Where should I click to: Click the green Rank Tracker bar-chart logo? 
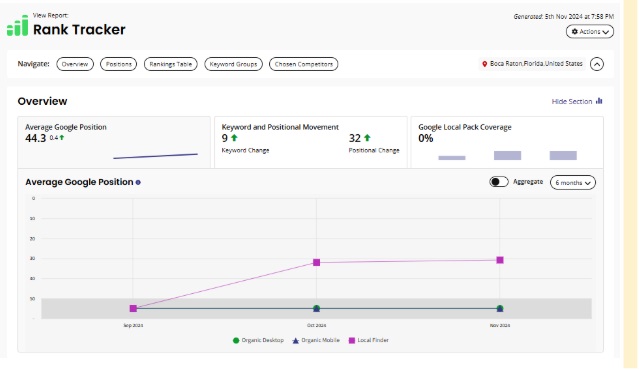[18, 26]
